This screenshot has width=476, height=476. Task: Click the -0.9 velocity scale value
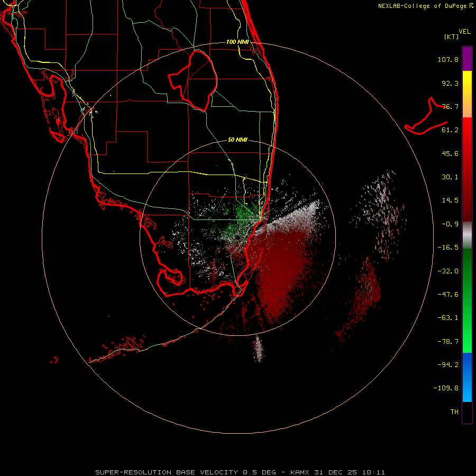click(x=450, y=224)
